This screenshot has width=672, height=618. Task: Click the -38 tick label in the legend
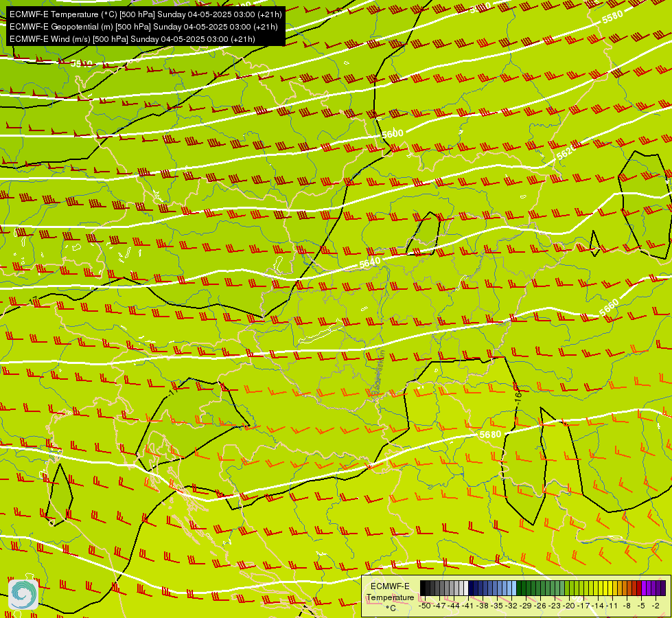[x=483, y=606]
